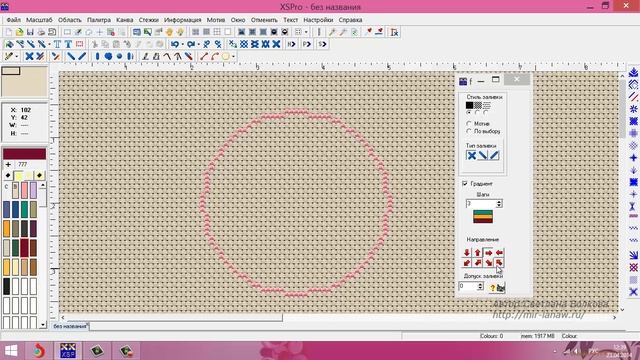Choose backslash half-stitch fill type in panel
The width and height of the screenshot is (640, 360).
click(483, 156)
